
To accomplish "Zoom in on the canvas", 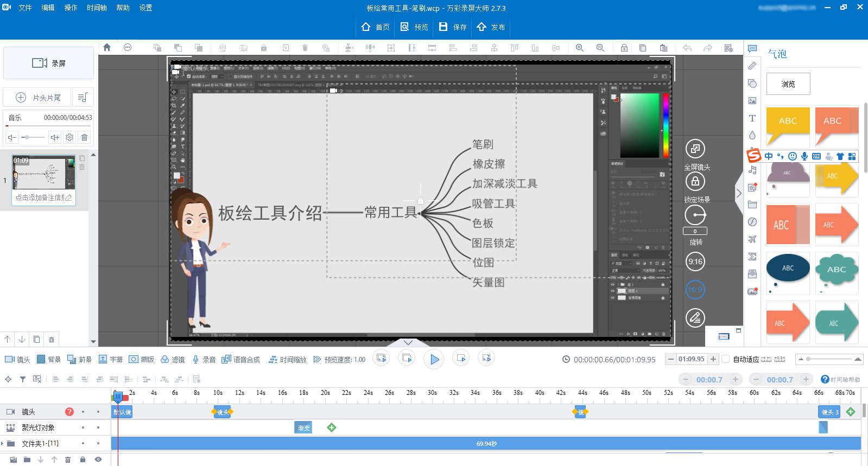I will [x=580, y=48].
